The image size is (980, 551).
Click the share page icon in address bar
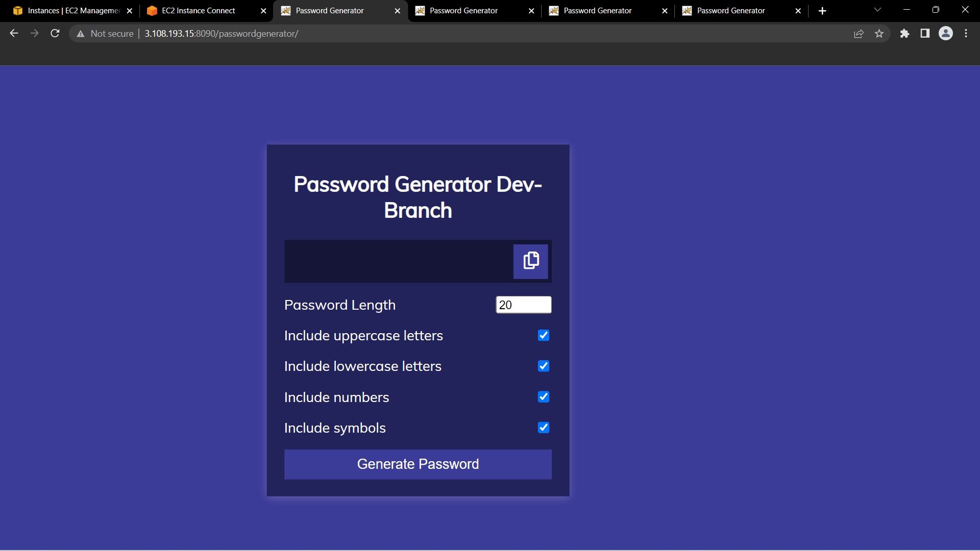coord(859,34)
